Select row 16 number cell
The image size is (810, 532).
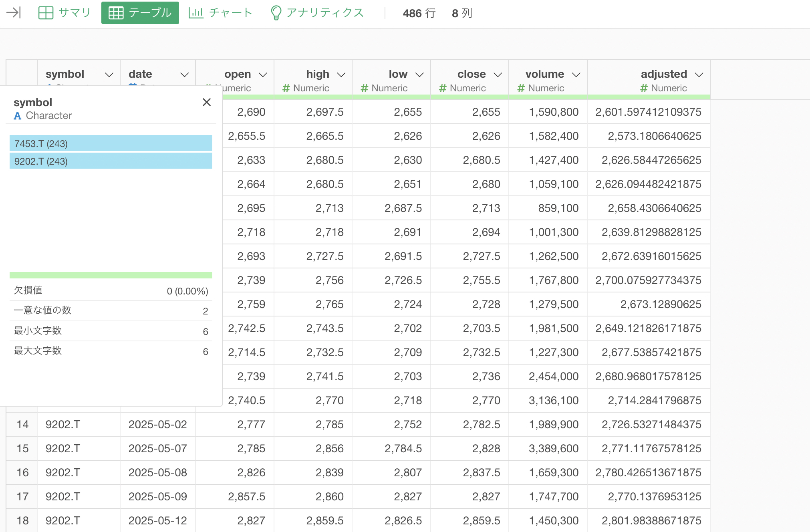click(x=22, y=472)
